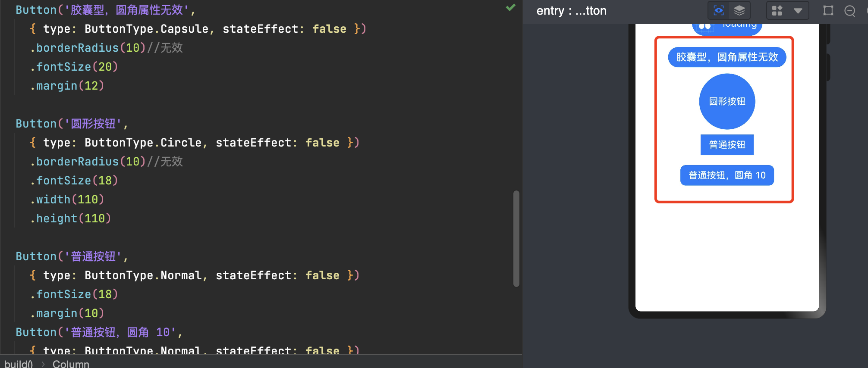Toggle the Inspector eye icon in previewer

pyautogui.click(x=719, y=10)
